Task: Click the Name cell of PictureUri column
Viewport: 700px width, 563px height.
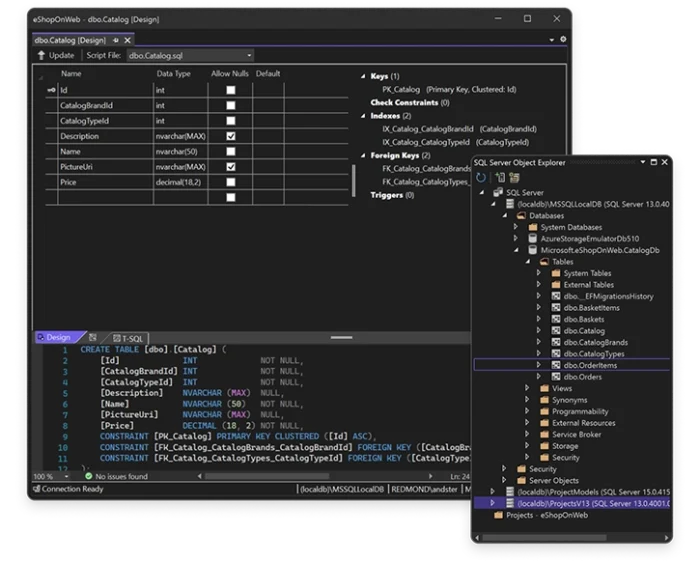Action: (x=77, y=167)
